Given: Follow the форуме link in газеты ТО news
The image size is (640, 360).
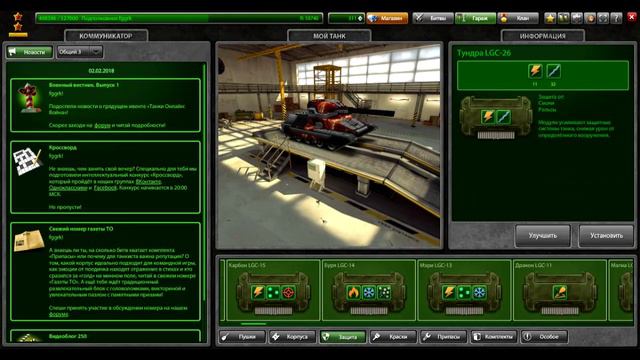Looking at the screenshot, I should coord(58,314).
